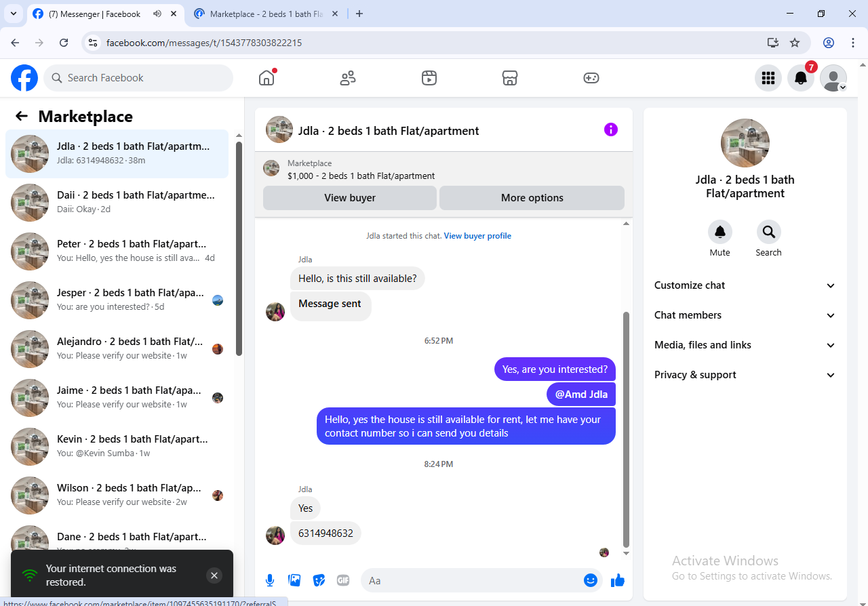Open the Wilson conversation in the list

pos(117,496)
